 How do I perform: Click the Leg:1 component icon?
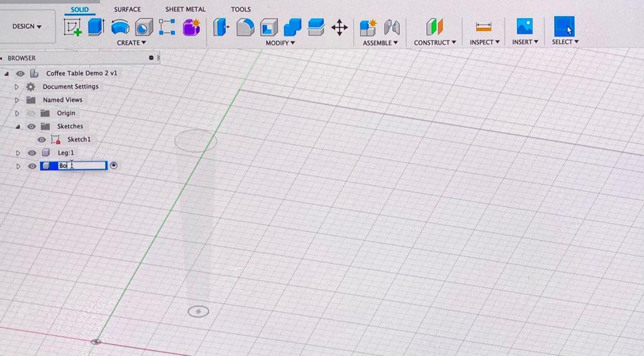click(x=46, y=153)
